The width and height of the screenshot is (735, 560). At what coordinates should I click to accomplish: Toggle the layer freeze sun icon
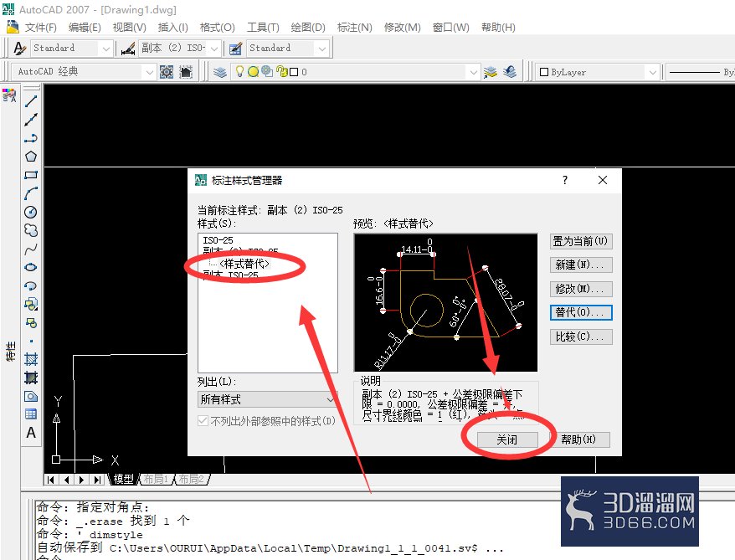pyautogui.click(x=253, y=72)
